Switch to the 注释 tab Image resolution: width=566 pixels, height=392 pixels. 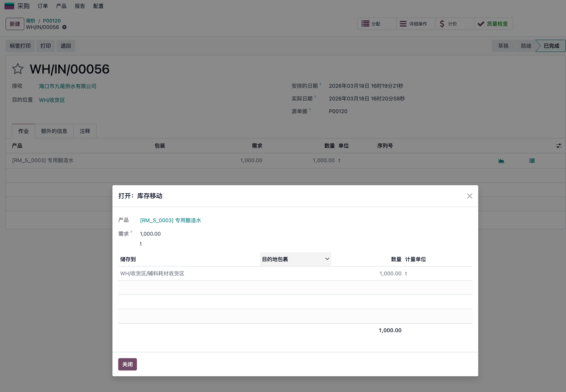click(x=85, y=131)
